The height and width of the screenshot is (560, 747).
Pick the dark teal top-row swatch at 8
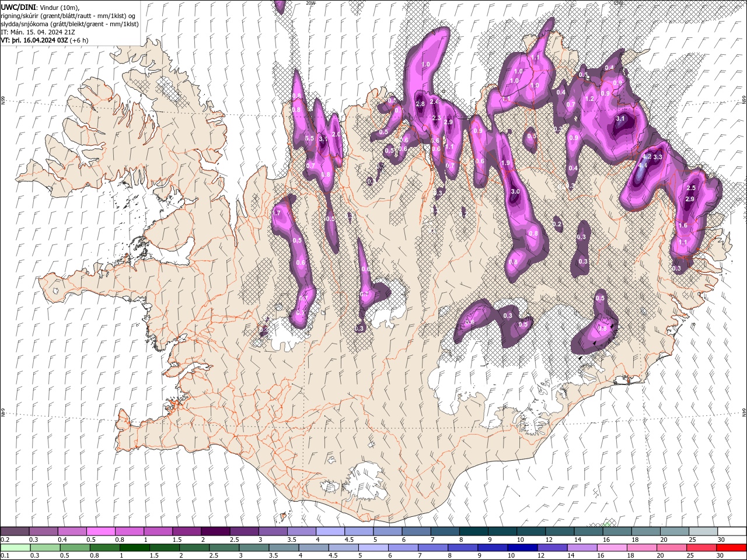click(x=474, y=531)
